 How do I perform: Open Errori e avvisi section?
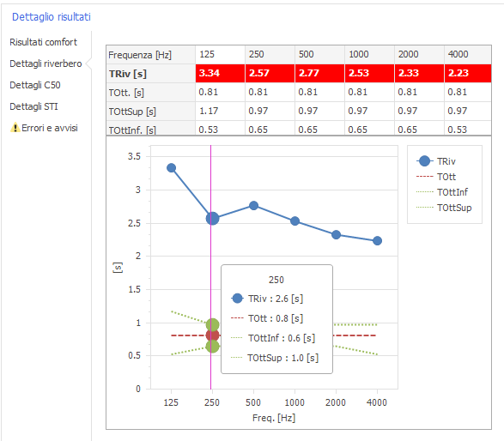(x=50, y=128)
